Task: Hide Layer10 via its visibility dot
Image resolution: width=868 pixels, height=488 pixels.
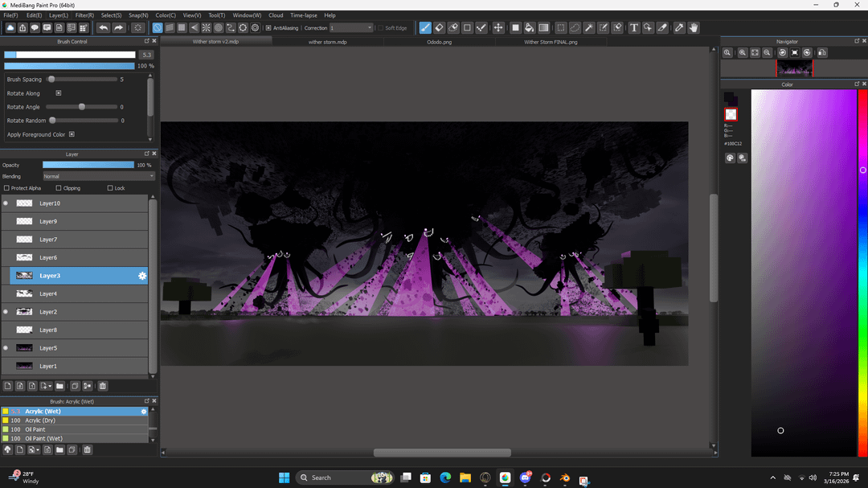Action: click(x=6, y=203)
